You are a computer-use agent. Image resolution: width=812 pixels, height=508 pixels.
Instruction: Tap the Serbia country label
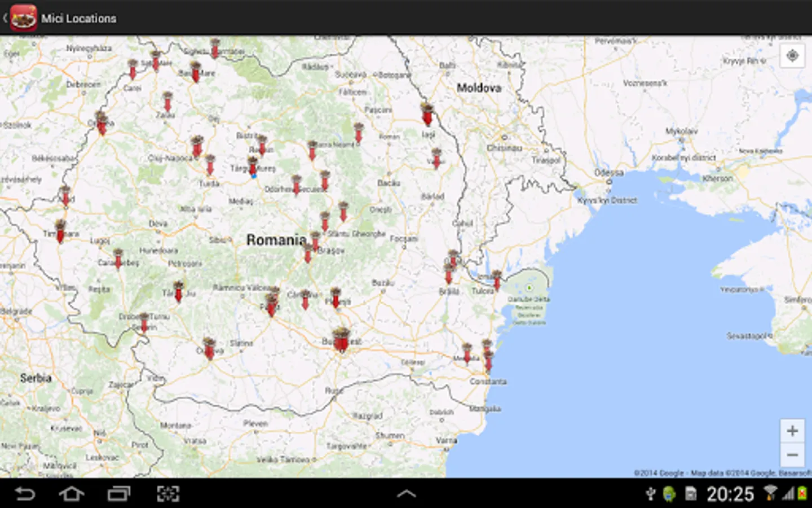(x=36, y=378)
